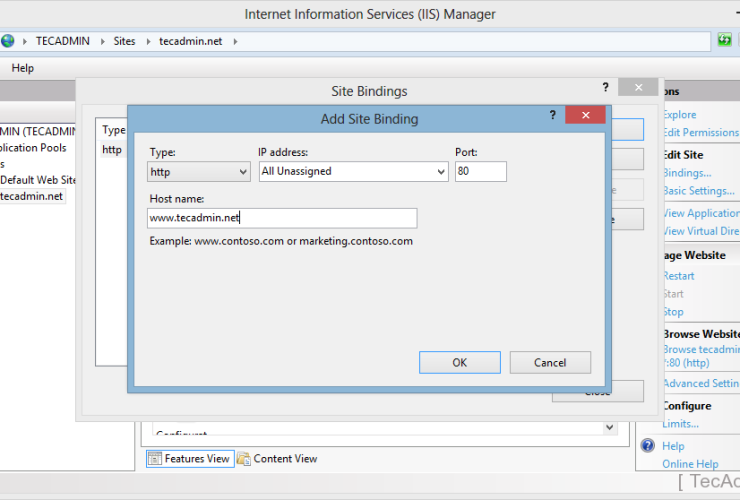Click the Content View folder icon

(243, 459)
